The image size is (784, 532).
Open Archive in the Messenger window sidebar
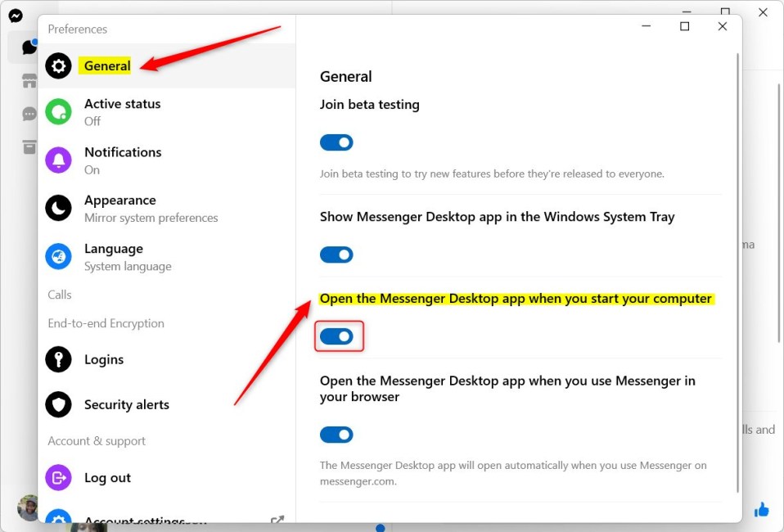point(29,147)
